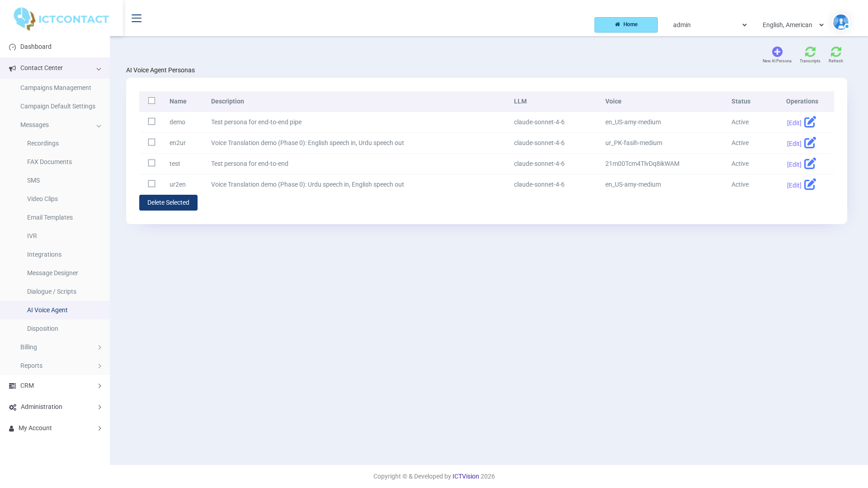This screenshot has width=868, height=488.
Task: Expand the My Account menu arrow
Action: [x=99, y=428]
